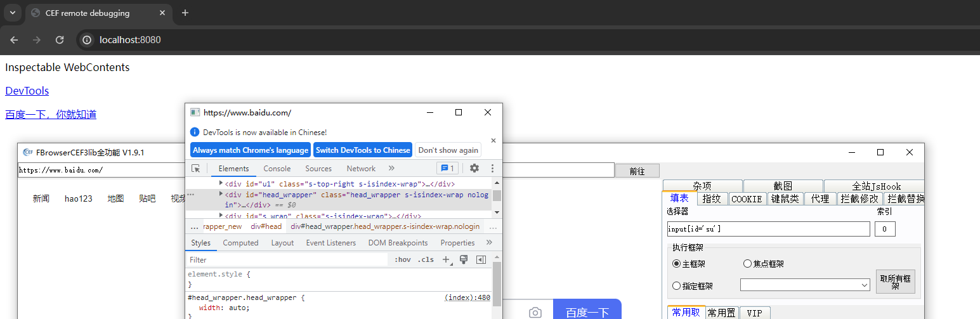Open the frame selection combo box
Viewport: 980px width, 319px height.
click(805, 285)
